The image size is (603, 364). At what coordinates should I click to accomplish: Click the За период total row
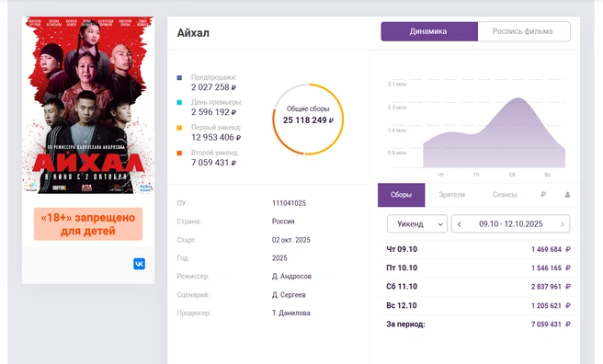[x=478, y=324]
